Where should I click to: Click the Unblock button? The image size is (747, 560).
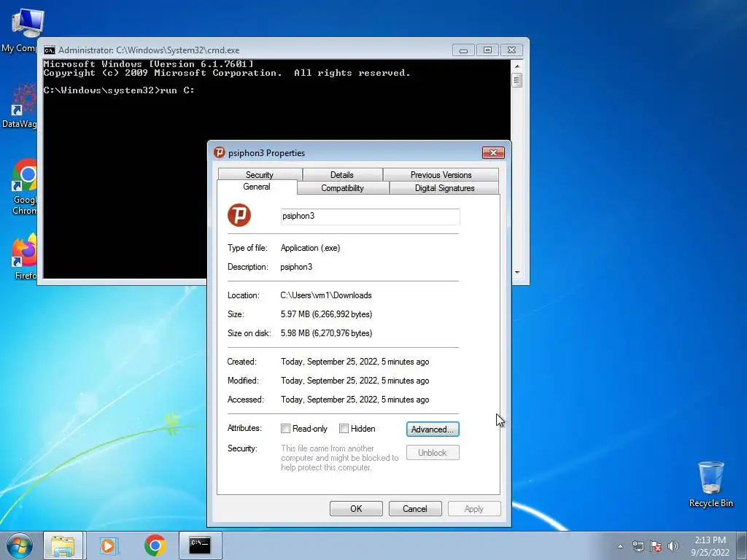point(433,452)
